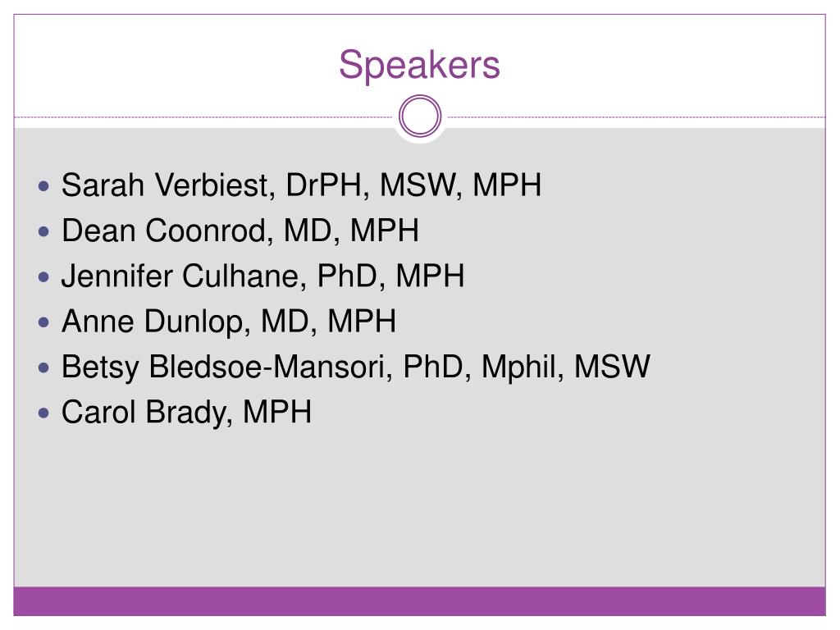The height and width of the screenshot is (630, 840).
Task: Click the bullet before Dean Coonrod
Action: [x=44, y=232]
